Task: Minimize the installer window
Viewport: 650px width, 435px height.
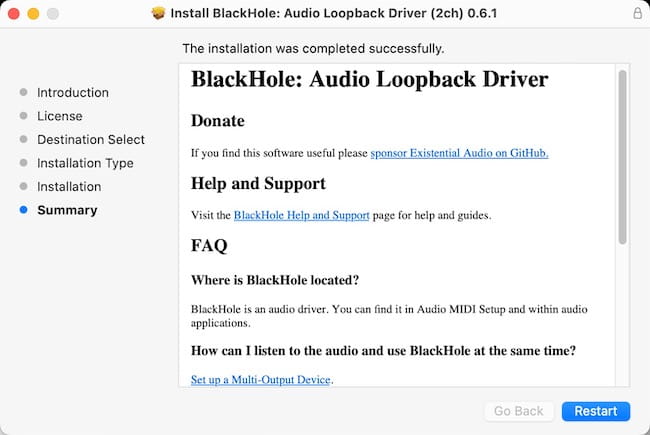Action: (33, 14)
